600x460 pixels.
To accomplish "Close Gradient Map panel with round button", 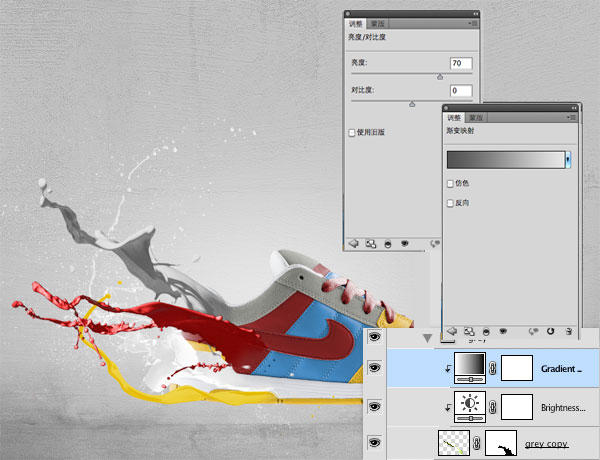I will coord(446,108).
